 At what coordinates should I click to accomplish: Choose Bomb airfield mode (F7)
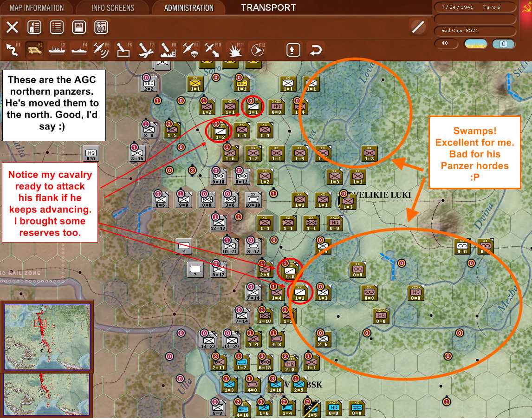point(146,50)
